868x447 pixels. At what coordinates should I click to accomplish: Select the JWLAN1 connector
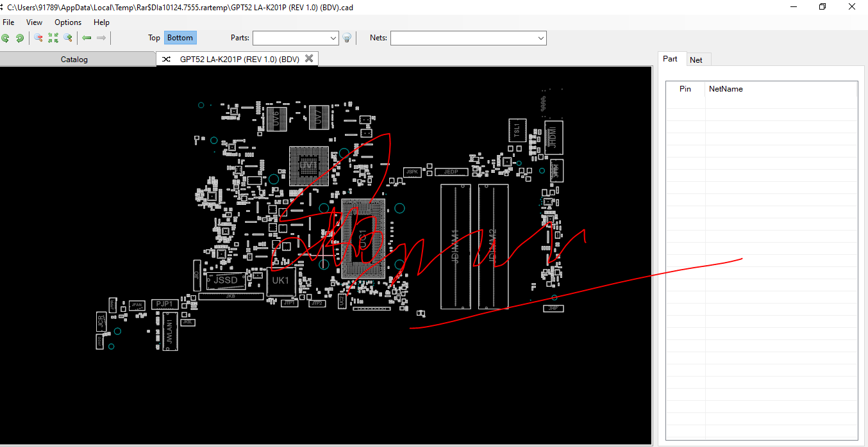(x=170, y=332)
